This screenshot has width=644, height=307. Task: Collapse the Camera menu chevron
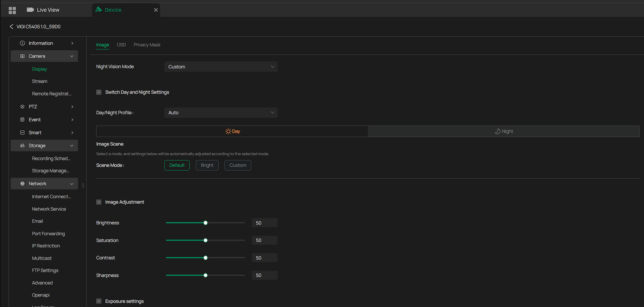(x=72, y=56)
